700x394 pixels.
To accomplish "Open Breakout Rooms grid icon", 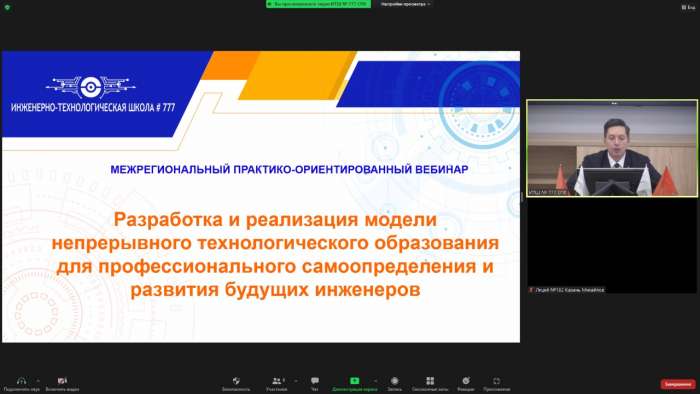I will [x=430, y=381].
